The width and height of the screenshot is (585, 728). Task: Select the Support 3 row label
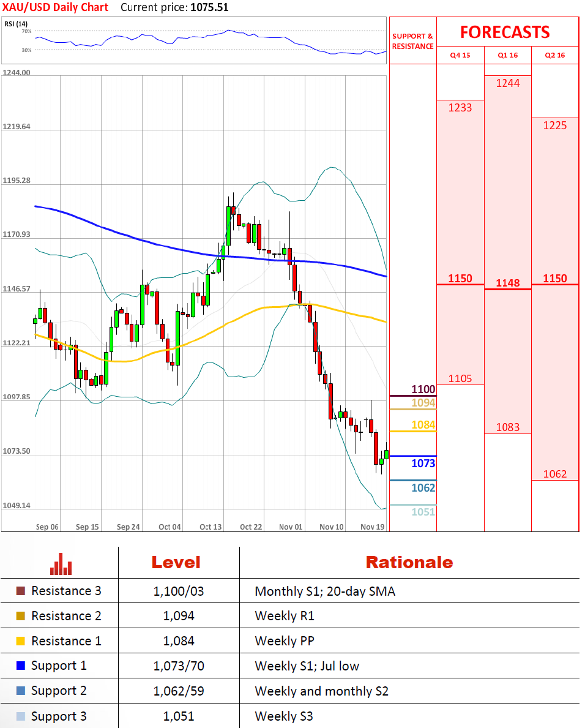point(59,716)
